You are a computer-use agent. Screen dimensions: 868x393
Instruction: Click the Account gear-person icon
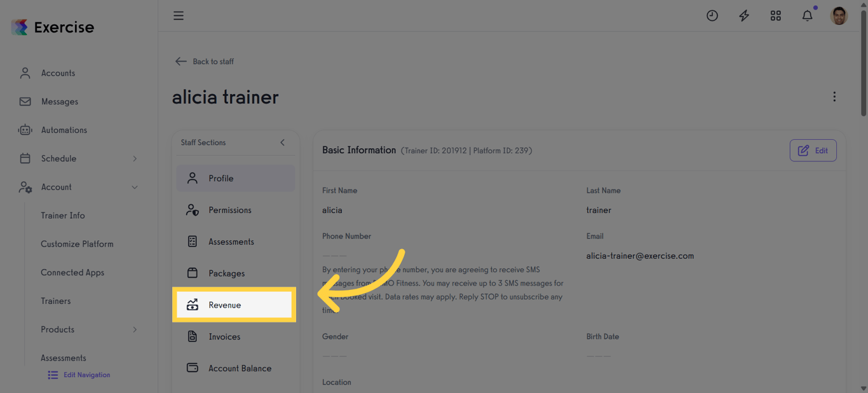click(x=25, y=187)
